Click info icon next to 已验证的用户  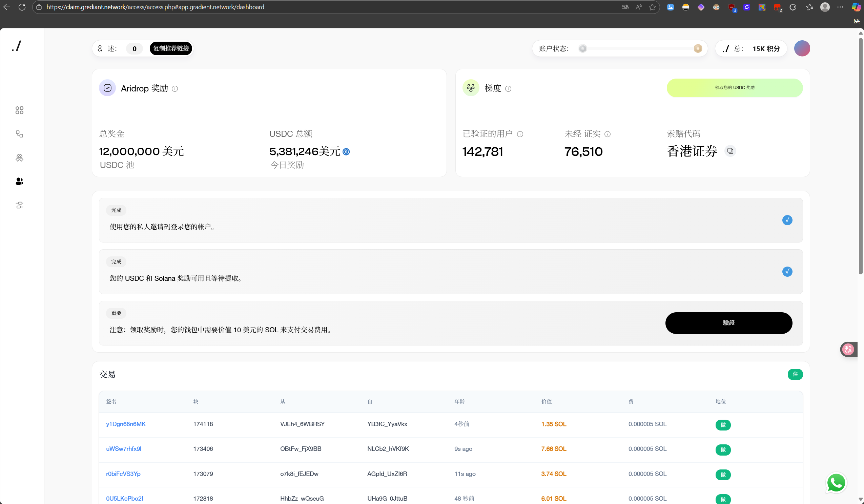[520, 134]
